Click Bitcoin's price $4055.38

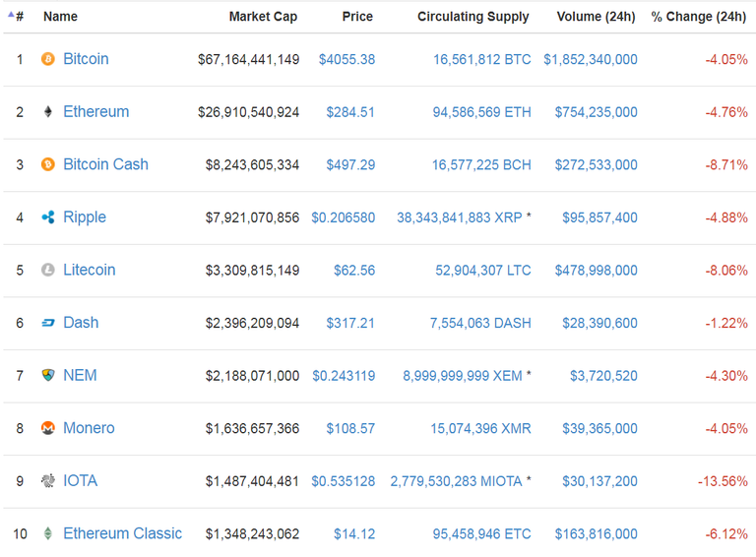[x=346, y=59]
